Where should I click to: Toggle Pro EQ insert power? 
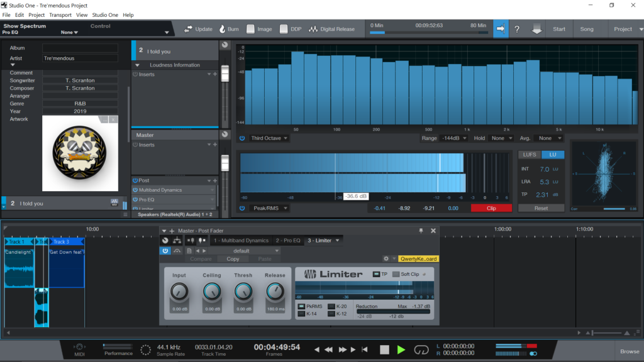pyautogui.click(x=135, y=200)
